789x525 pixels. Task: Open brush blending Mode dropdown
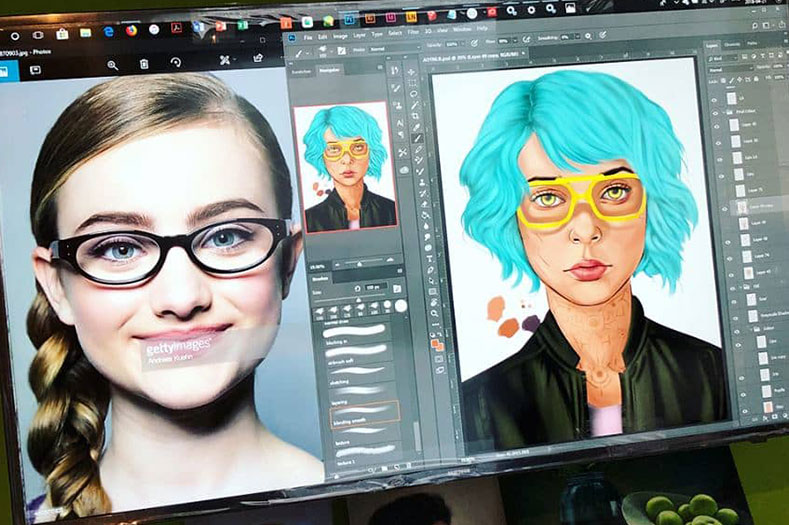point(393,49)
